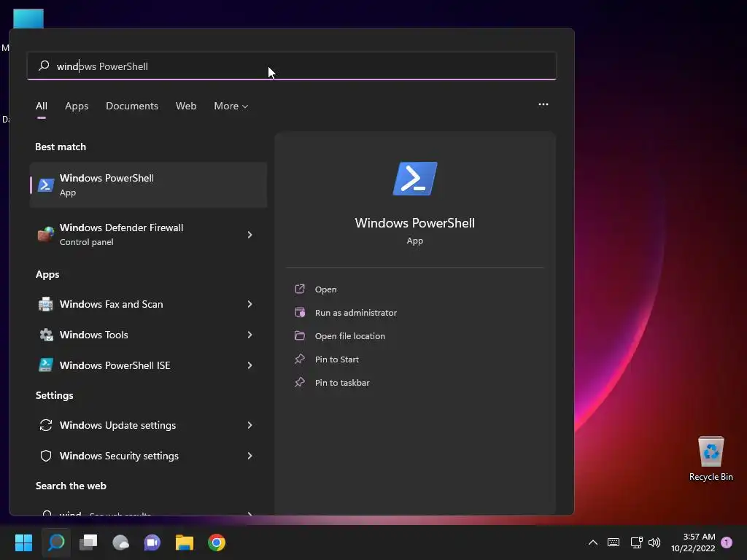The height and width of the screenshot is (560, 747).
Task: Open the Windows PowerShell ISE result
Action: point(149,365)
